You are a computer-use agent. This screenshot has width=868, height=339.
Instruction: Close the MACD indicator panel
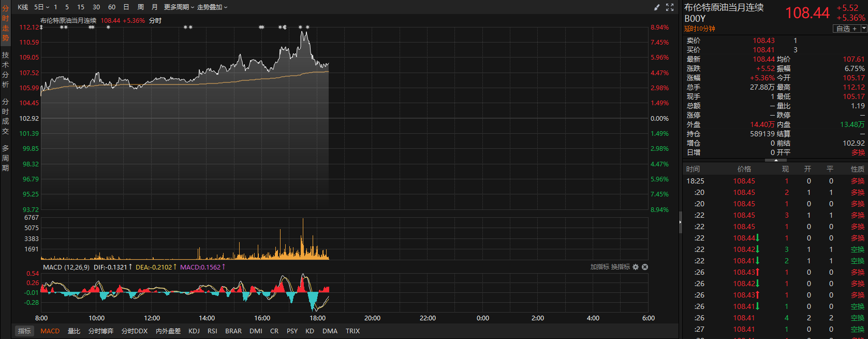(x=645, y=267)
